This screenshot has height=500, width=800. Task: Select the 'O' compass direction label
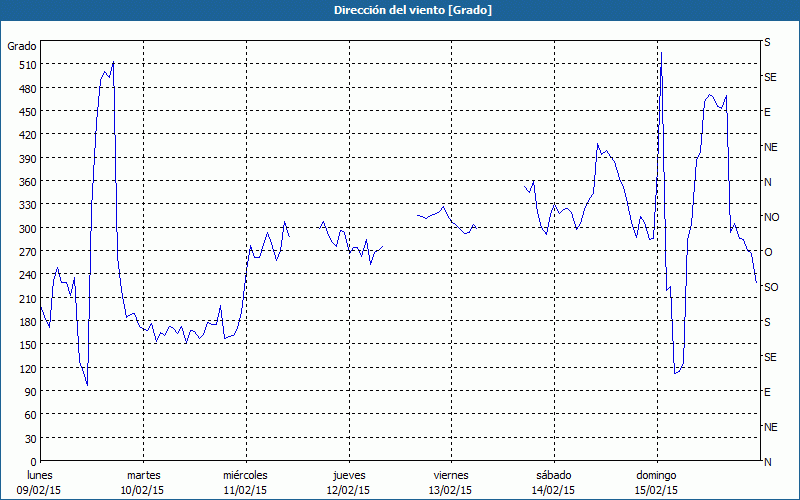click(x=768, y=252)
